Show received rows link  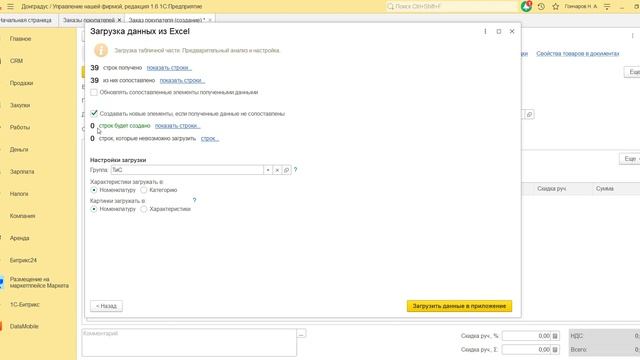(x=169, y=68)
